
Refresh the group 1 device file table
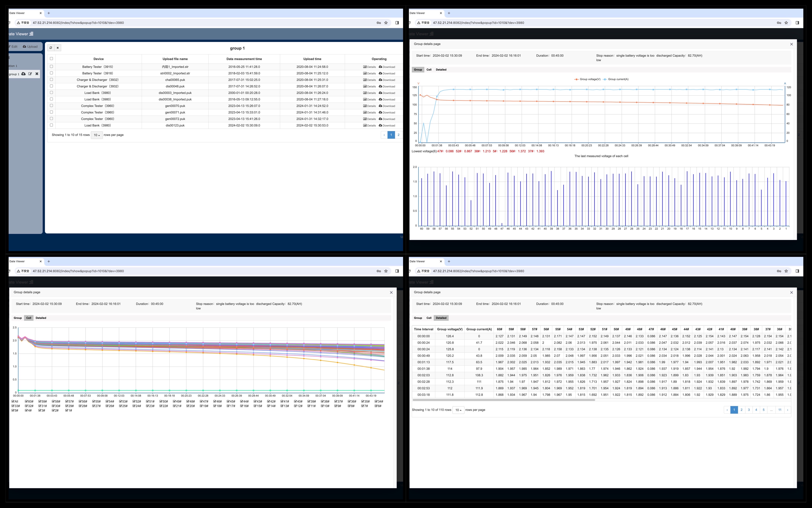click(x=51, y=48)
